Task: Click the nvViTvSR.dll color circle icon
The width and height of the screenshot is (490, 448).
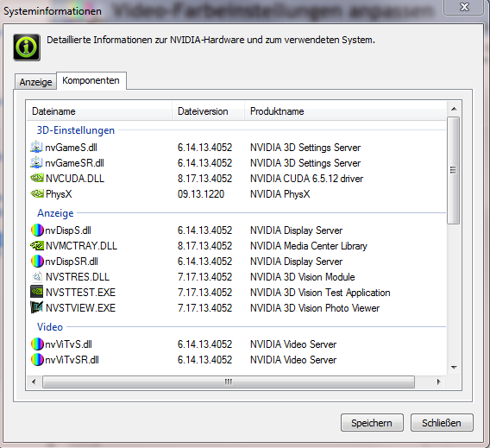Action: pos(37,360)
